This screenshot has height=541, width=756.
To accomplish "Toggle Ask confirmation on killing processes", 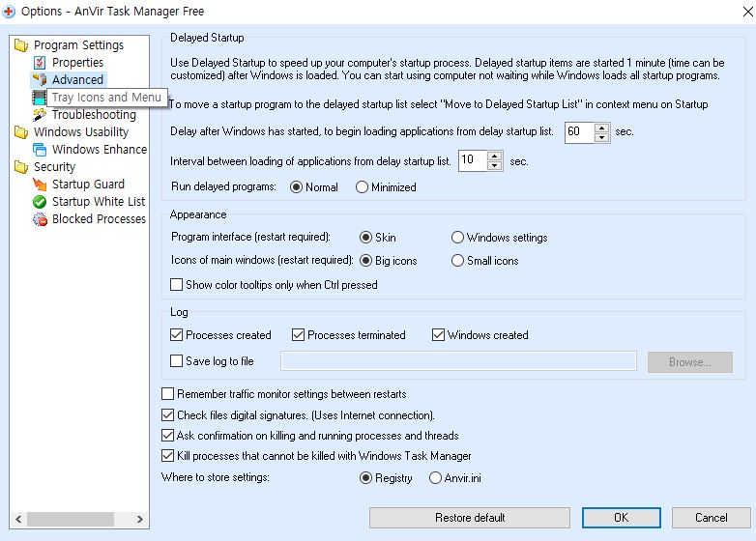I will coord(168,436).
